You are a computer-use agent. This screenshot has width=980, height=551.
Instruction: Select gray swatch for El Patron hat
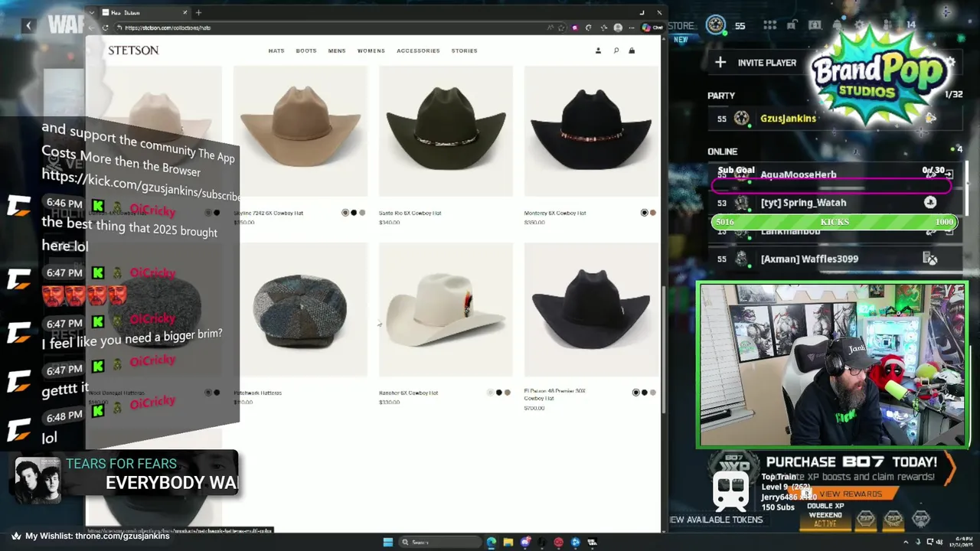tap(652, 393)
